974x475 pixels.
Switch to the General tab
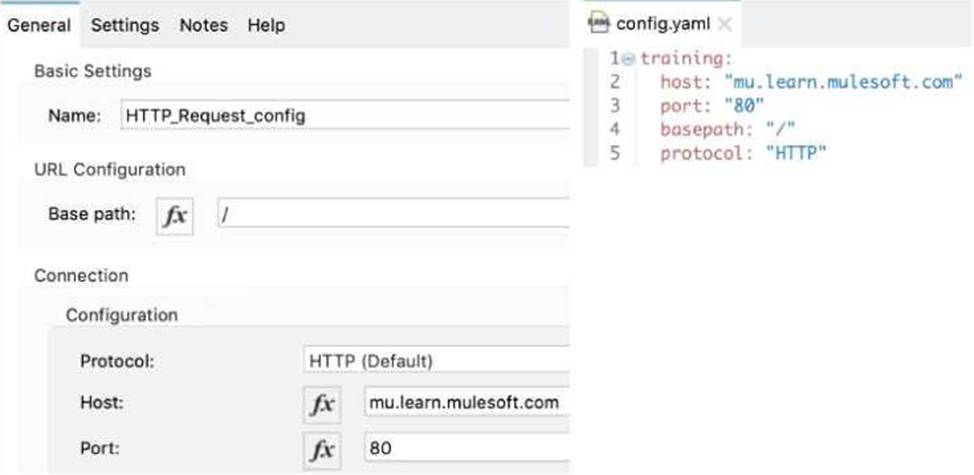(x=39, y=25)
